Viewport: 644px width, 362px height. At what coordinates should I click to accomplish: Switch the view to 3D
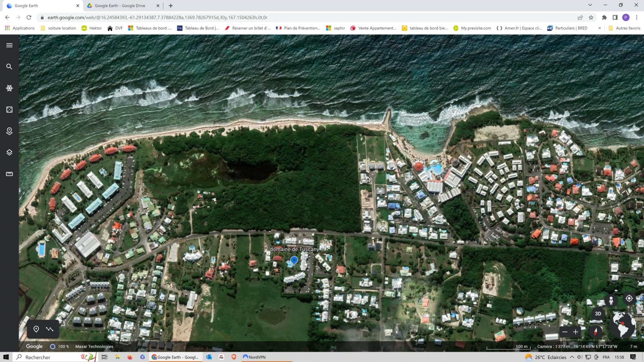[x=598, y=314]
